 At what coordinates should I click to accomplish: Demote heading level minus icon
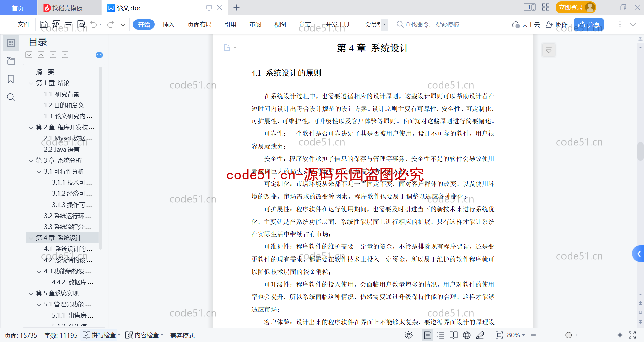pos(65,55)
